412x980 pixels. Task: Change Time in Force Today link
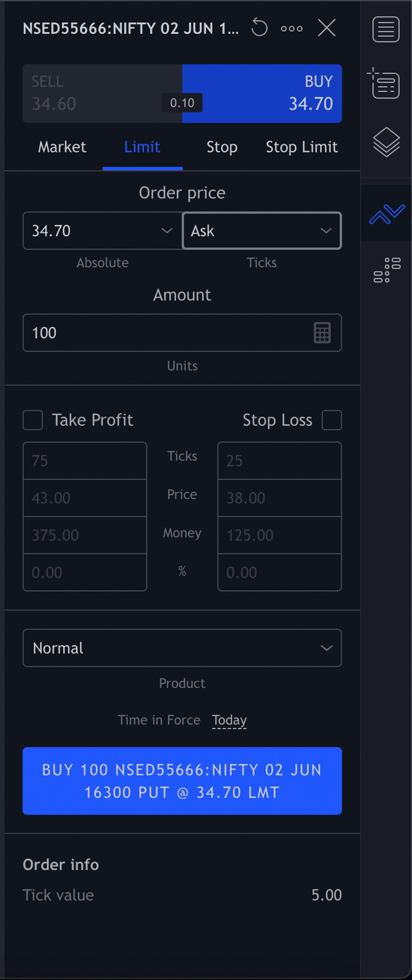(229, 720)
